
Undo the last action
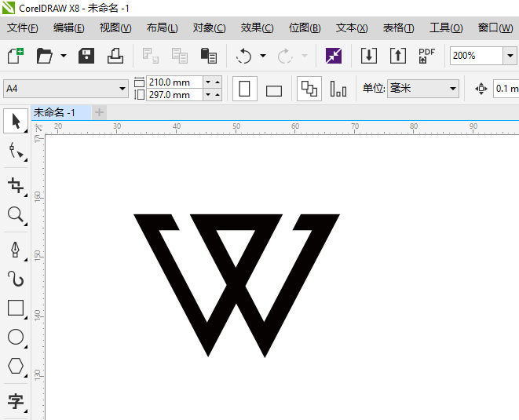coord(244,56)
